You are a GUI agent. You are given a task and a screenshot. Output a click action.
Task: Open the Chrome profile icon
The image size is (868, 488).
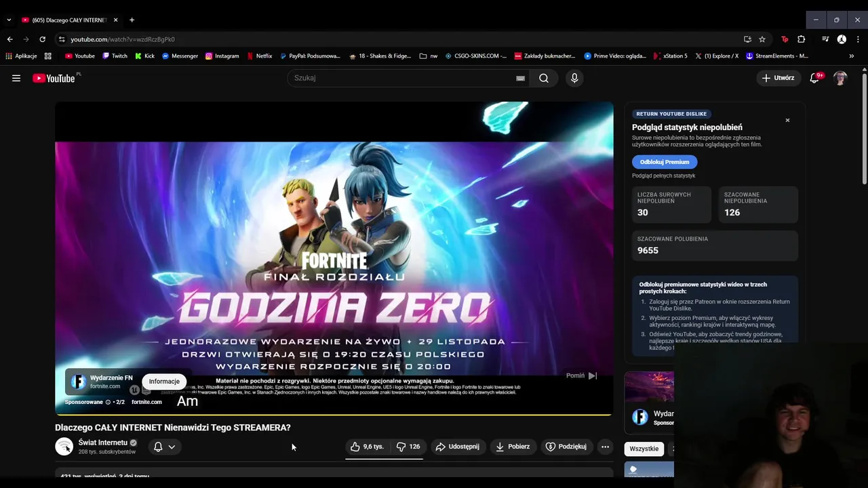tap(842, 39)
